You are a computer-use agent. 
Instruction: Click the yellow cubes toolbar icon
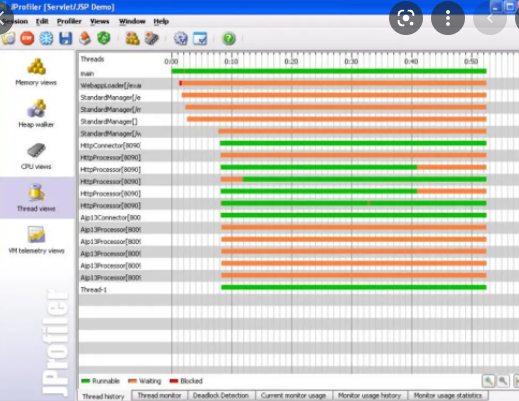(x=132, y=38)
